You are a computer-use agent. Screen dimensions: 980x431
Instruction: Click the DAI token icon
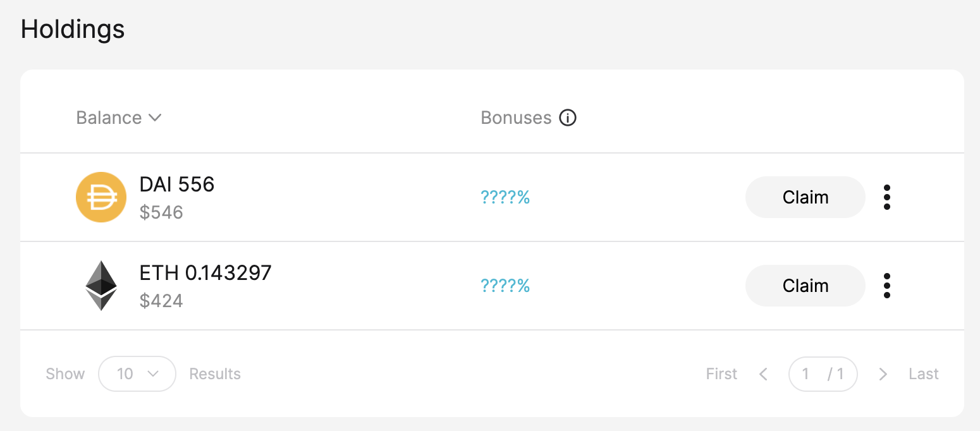101,197
